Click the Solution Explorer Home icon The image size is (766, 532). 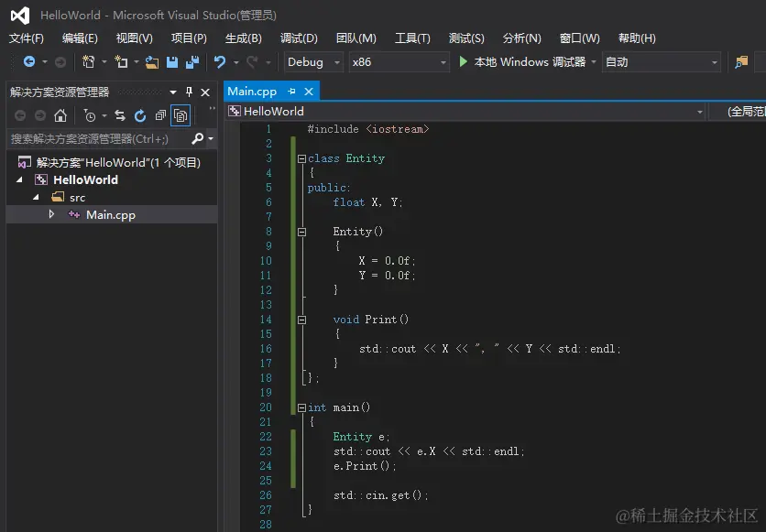pos(60,115)
